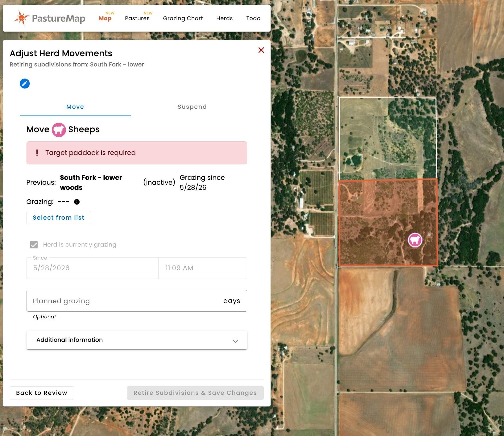The image size is (504, 436).
Task: Click the blue pencil edit icon
Action: (25, 83)
